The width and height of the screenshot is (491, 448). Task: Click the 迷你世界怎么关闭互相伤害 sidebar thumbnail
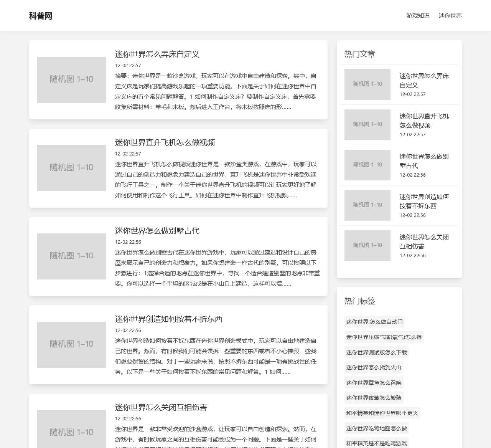coord(367,245)
